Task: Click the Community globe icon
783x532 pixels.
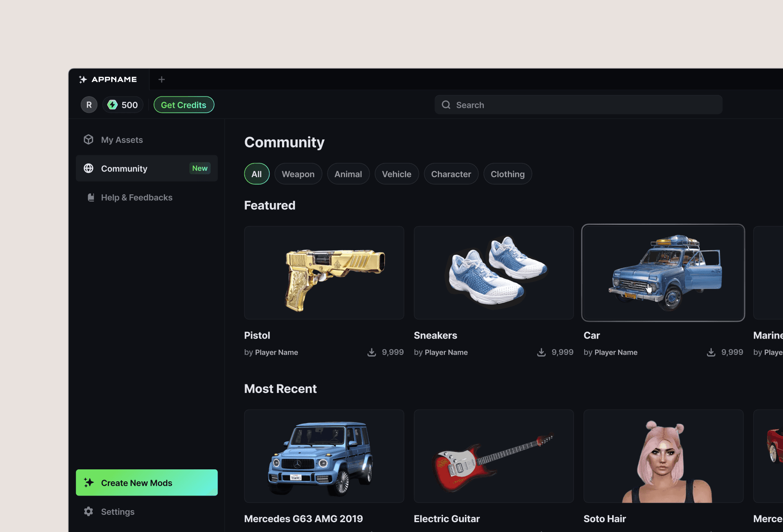Action: point(88,168)
